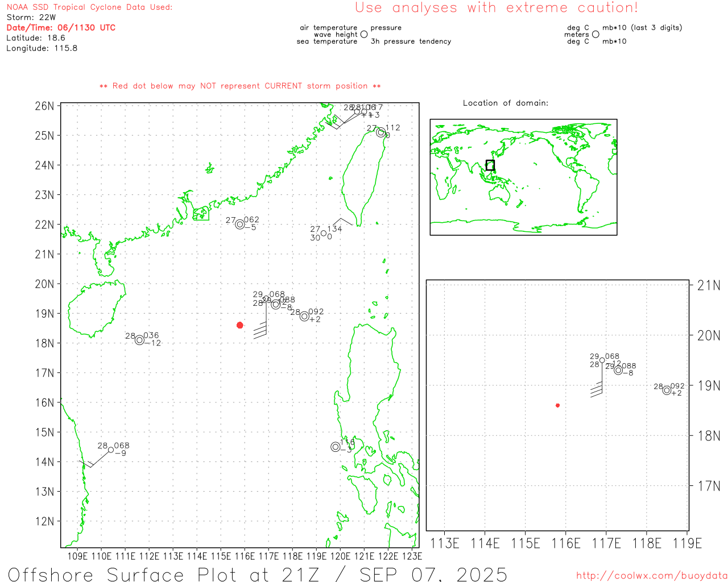This screenshot has height=582, width=728.
Task: Click the 'Location of domain:' label
Action: [x=506, y=103]
